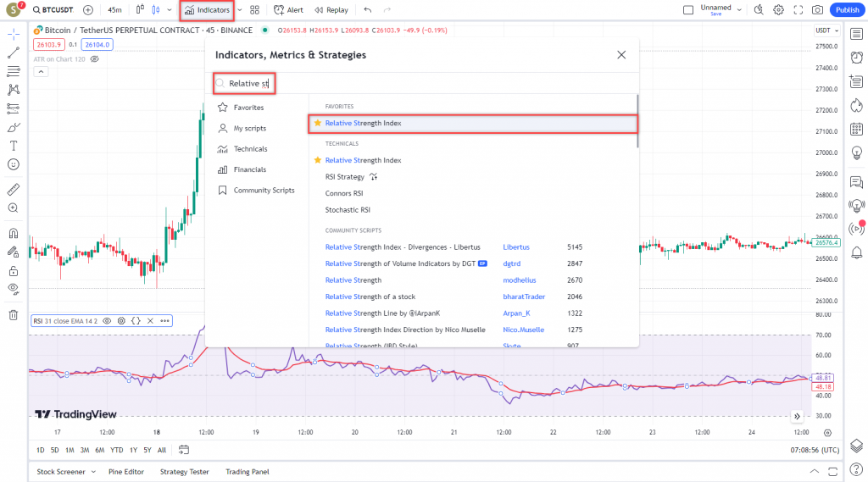Choose RSI Strategy from results
868x482 pixels.
345,177
